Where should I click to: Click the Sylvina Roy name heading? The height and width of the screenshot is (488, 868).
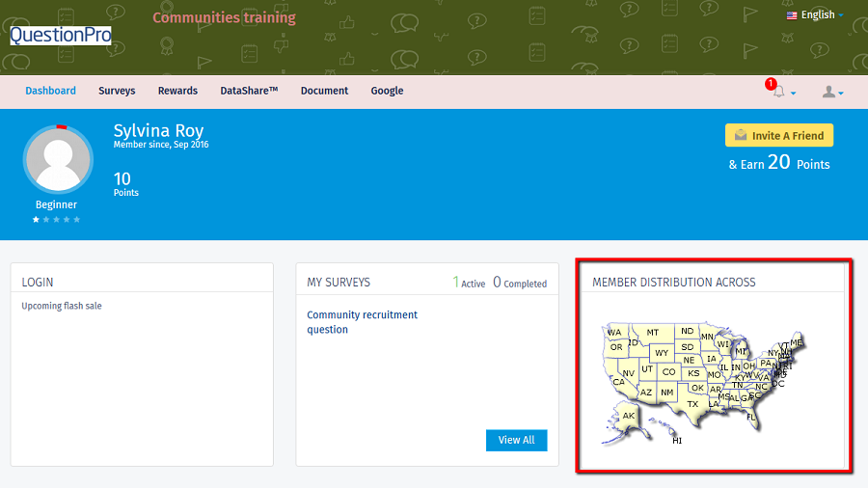point(158,130)
